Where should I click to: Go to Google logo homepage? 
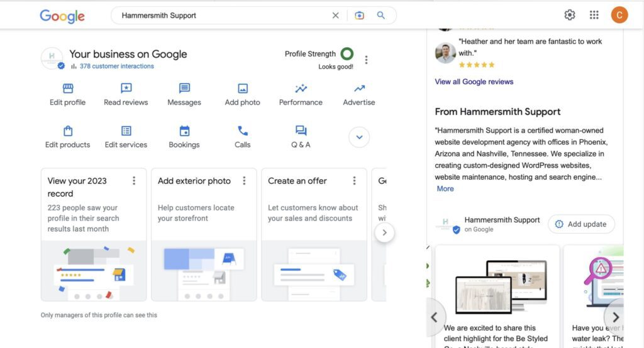click(62, 16)
